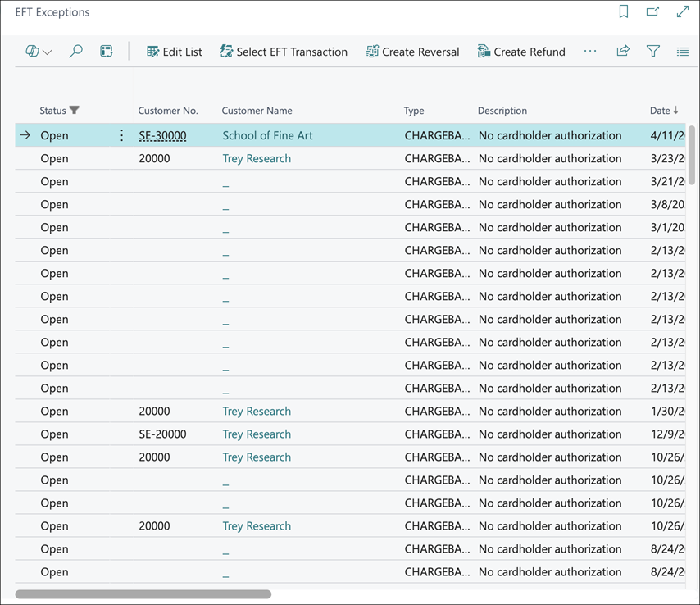Click the analysis mode icon
The height and width of the screenshot is (605, 700).
tap(107, 52)
